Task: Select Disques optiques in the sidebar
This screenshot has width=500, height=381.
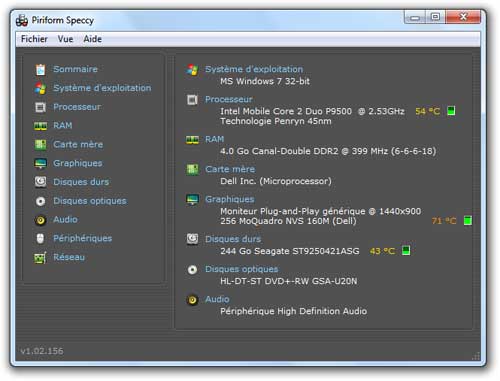Action: click(90, 201)
